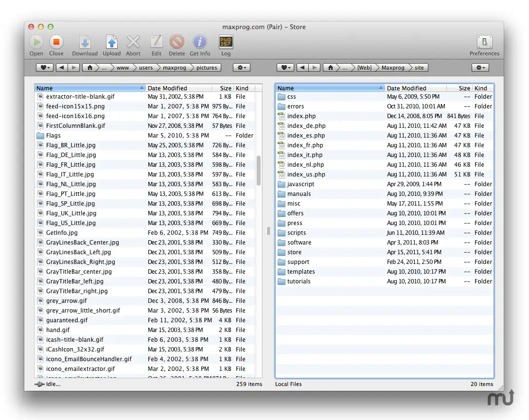Image resolution: width=529 pixels, height=420 pixels.
Task: Go to the users path segment
Action: click(146, 68)
